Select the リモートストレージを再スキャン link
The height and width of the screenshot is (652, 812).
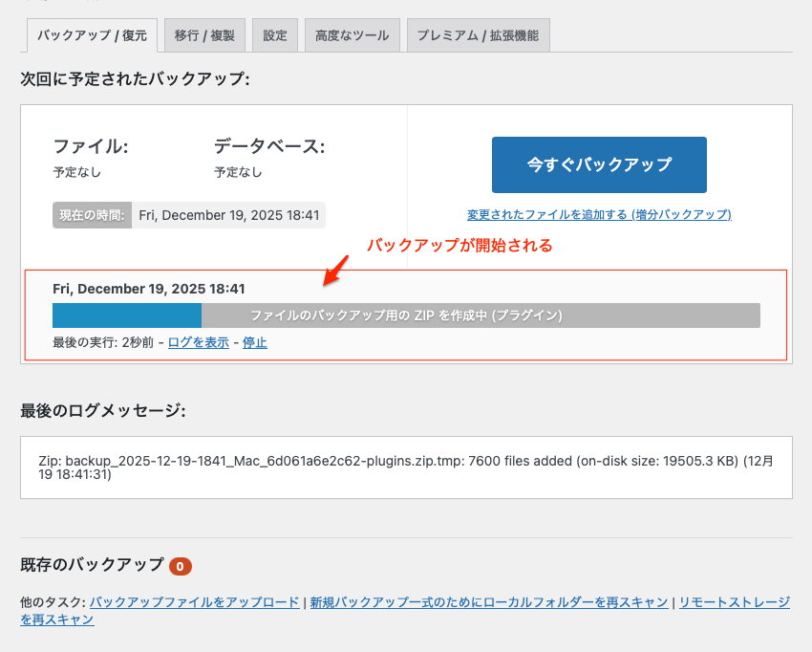click(x=734, y=602)
